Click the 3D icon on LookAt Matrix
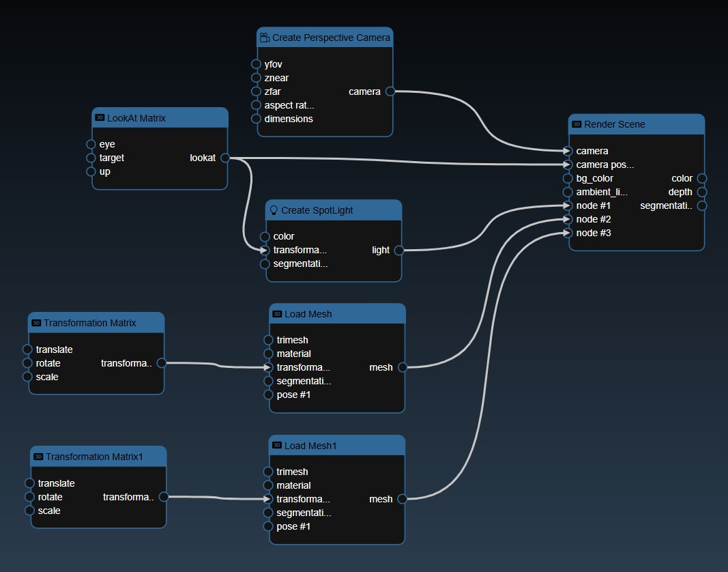Viewport: 728px width, 572px height. click(99, 118)
